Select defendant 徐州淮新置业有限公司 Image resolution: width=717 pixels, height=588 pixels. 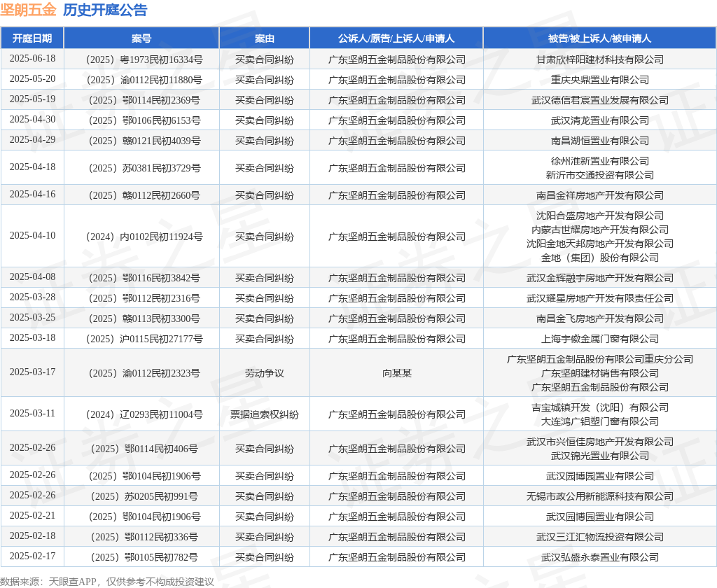pos(600,161)
